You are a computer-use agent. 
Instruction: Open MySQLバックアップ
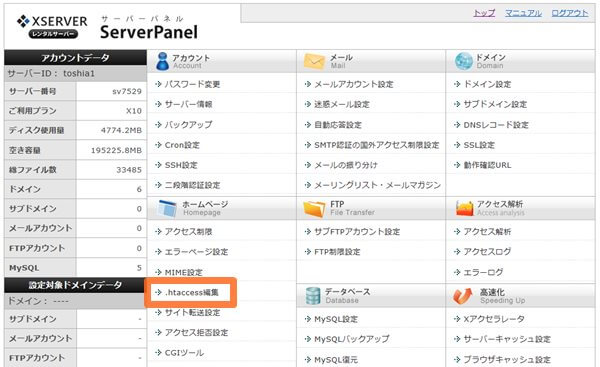(x=352, y=339)
